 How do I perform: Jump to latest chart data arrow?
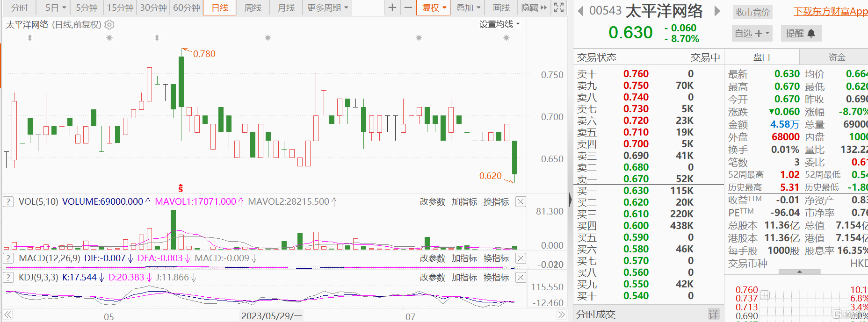point(562,315)
